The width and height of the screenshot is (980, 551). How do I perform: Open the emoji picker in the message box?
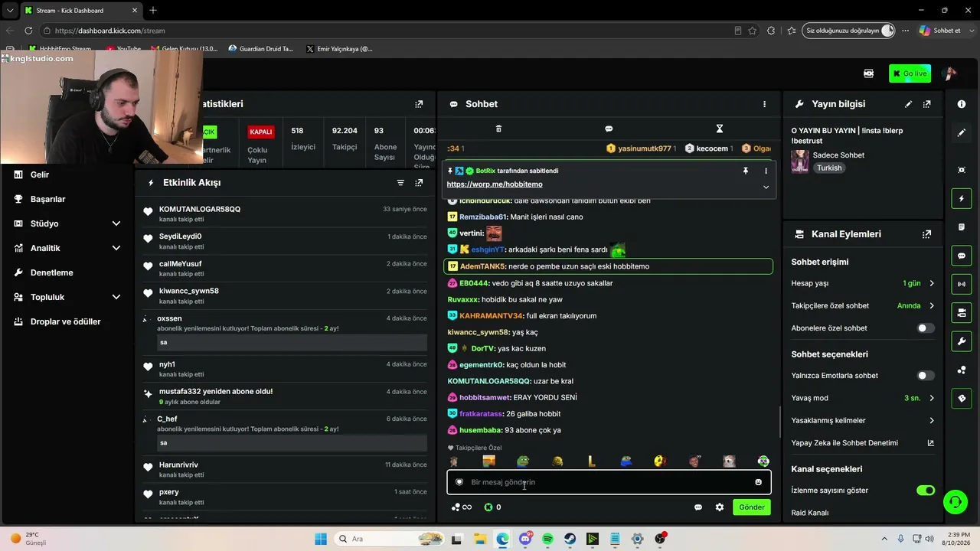pos(758,482)
